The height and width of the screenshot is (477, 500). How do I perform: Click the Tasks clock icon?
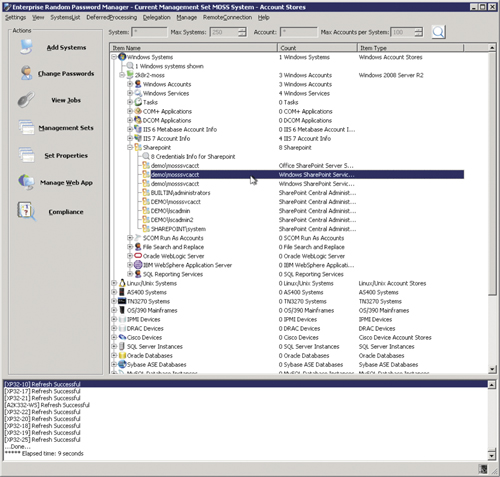pos(138,102)
